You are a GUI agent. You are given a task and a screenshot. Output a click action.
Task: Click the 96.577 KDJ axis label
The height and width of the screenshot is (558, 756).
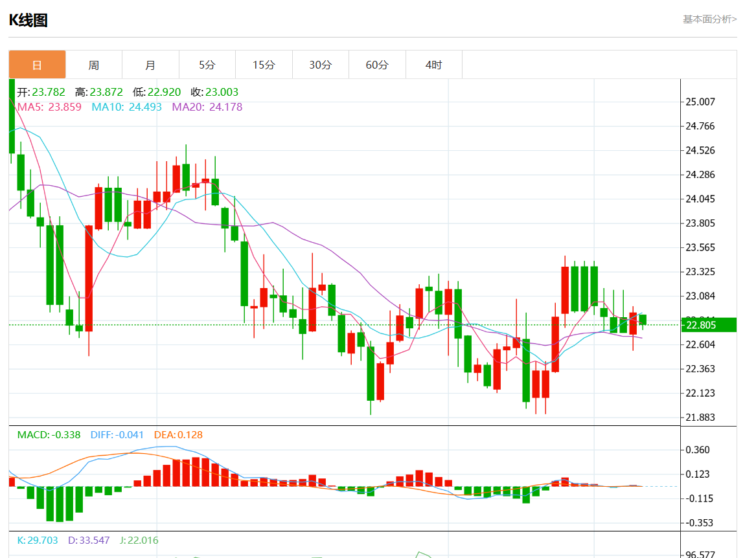[700, 554]
